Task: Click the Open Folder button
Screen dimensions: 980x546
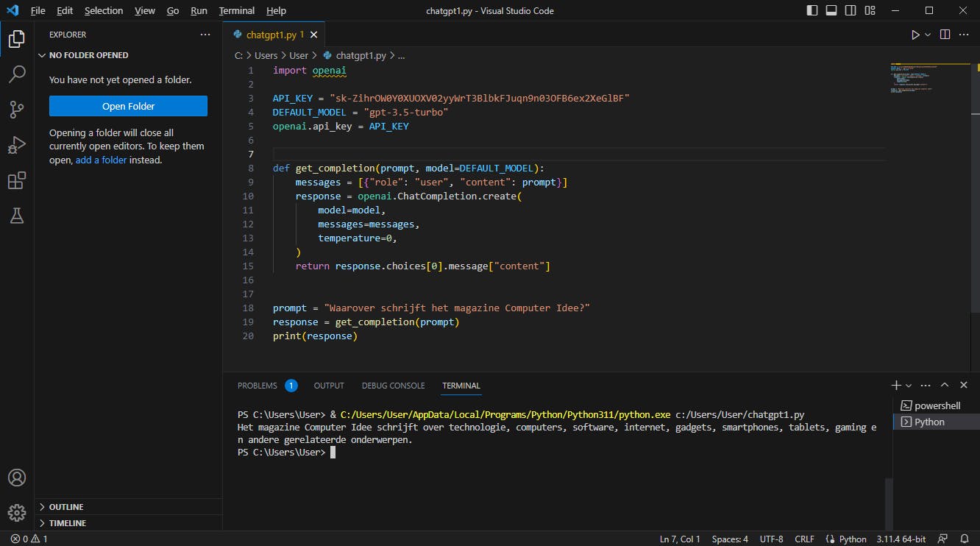Action: (x=128, y=106)
